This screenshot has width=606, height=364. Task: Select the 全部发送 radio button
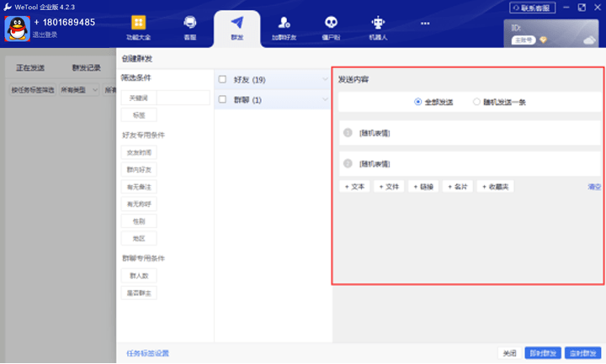tap(417, 102)
